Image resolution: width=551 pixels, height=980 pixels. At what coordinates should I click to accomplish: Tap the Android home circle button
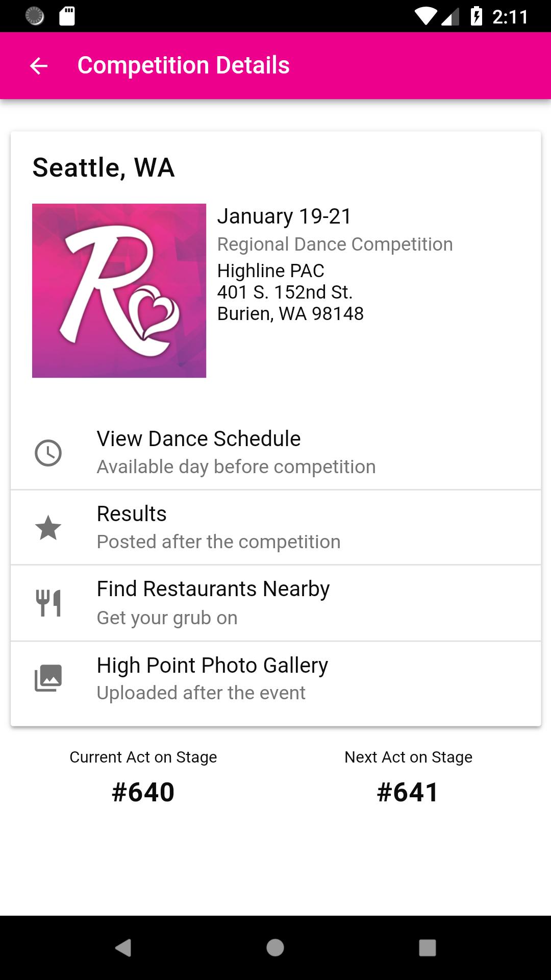pos(275,948)
